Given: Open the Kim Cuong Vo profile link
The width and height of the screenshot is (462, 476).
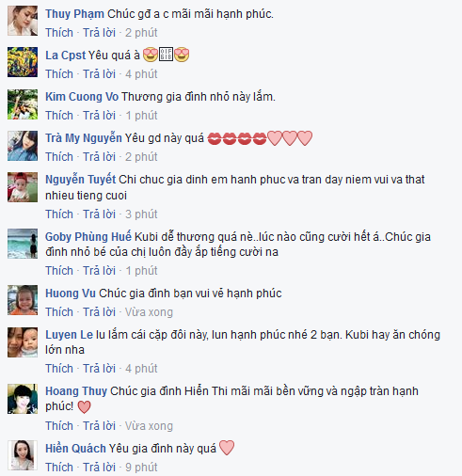Looking at the screenshot, I should (82, 97).
